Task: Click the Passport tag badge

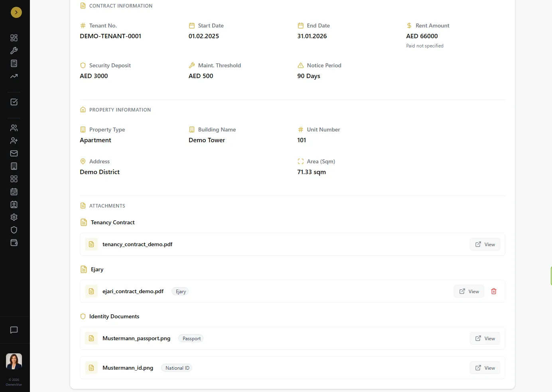Action: coord(191,339)
